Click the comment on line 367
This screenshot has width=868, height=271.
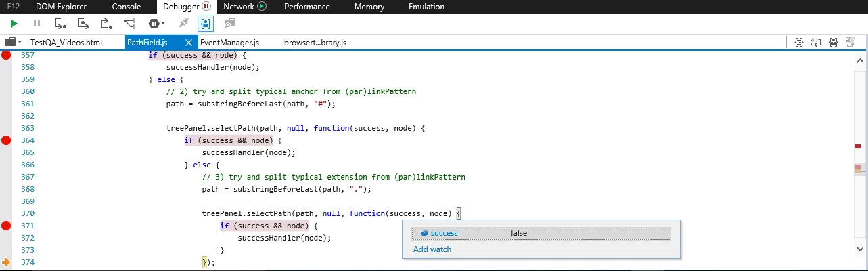(334, 177)
